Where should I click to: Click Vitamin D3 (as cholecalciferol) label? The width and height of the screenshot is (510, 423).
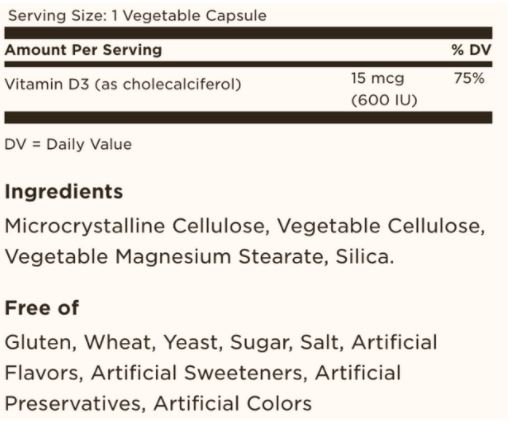tap(123, 84)
